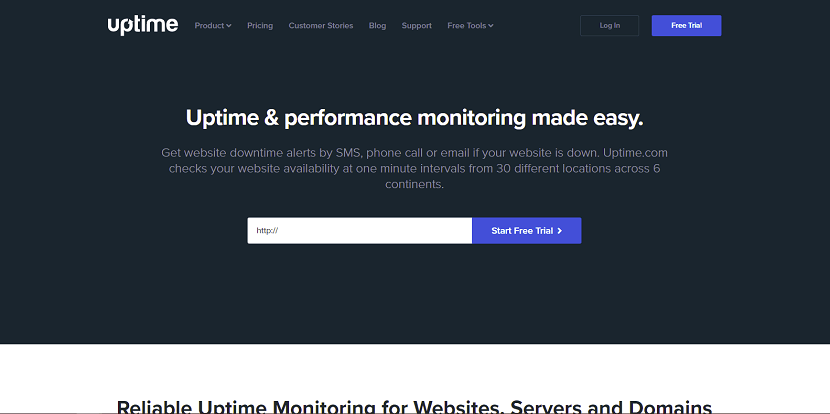Go to Customer Stories
Image resolution: width=830 pixels, height=414 pixels.
coord(321,25)
